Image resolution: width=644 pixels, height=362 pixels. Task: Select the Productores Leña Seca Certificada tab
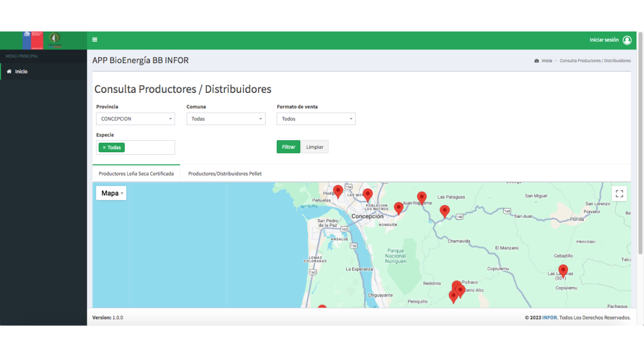tap(136, 173)
